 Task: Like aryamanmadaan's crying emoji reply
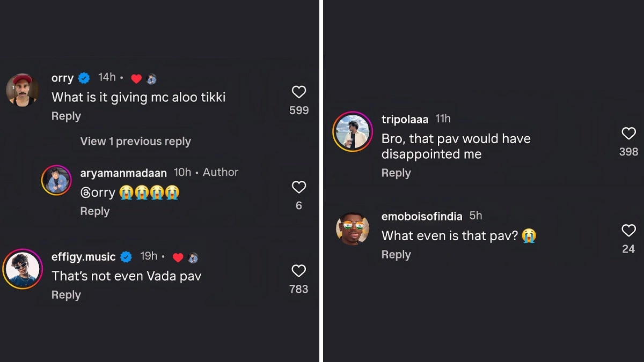click(x=299, y=187)
